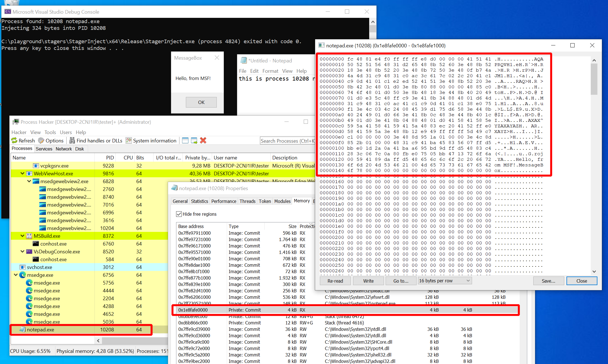
Task: Open the View menu in Notepad
Action: pos(287,71)
